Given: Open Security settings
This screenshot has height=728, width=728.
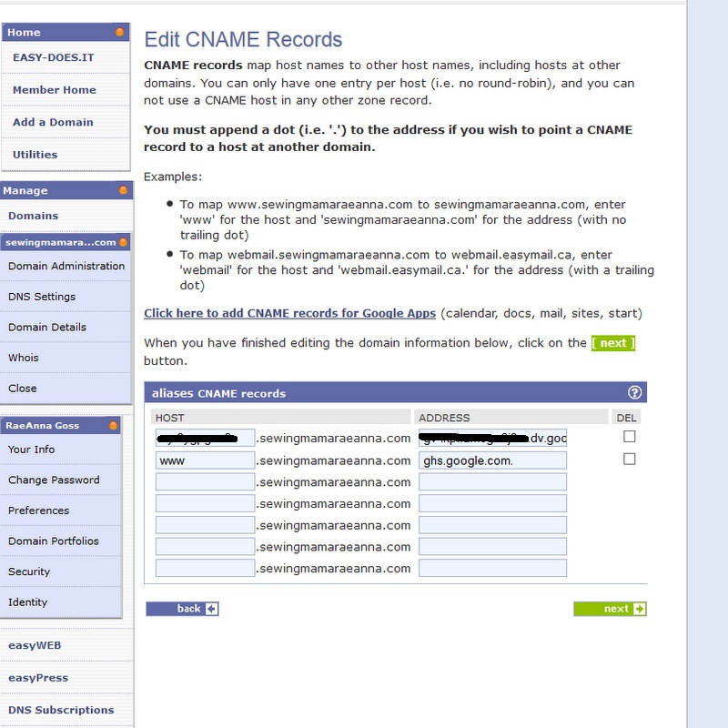Looking at the screenshot, I should point(29,572).
